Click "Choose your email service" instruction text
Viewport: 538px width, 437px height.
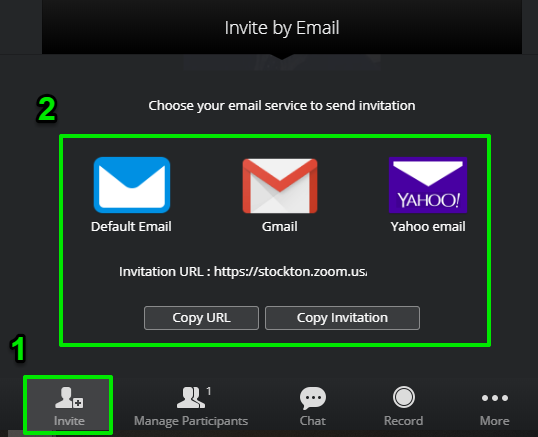(282, 106)
